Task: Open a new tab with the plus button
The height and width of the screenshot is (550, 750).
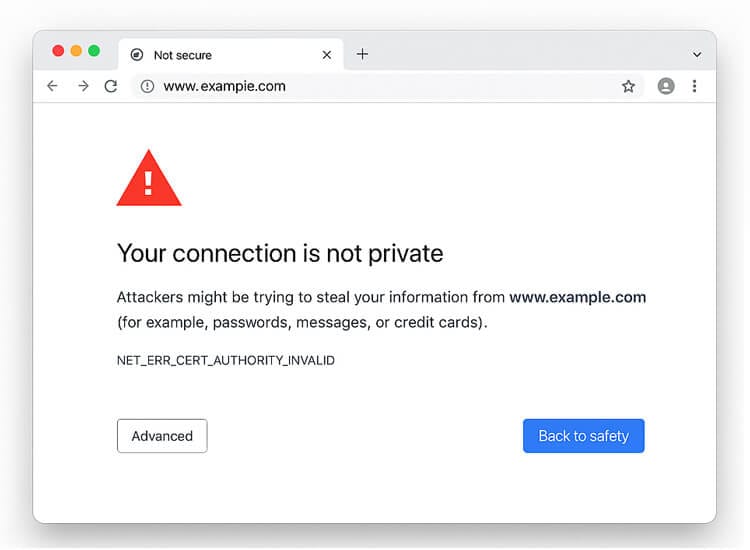Action: 362,54
